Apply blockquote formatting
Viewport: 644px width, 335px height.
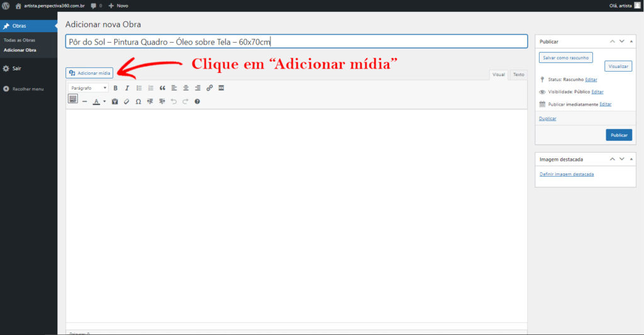(162, 88)
